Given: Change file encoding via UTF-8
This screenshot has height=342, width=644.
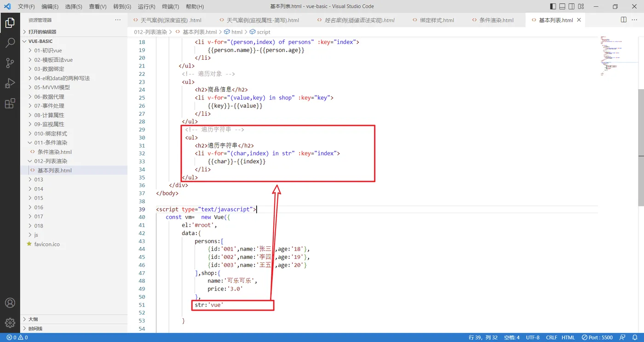Looking at the screenshot, I should pos(533,337).
